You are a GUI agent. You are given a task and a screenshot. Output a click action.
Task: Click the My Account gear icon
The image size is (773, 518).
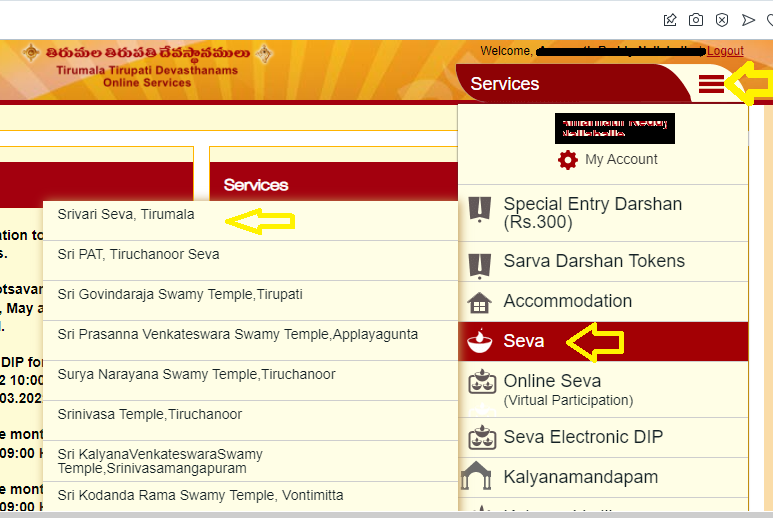pos(567,160)
